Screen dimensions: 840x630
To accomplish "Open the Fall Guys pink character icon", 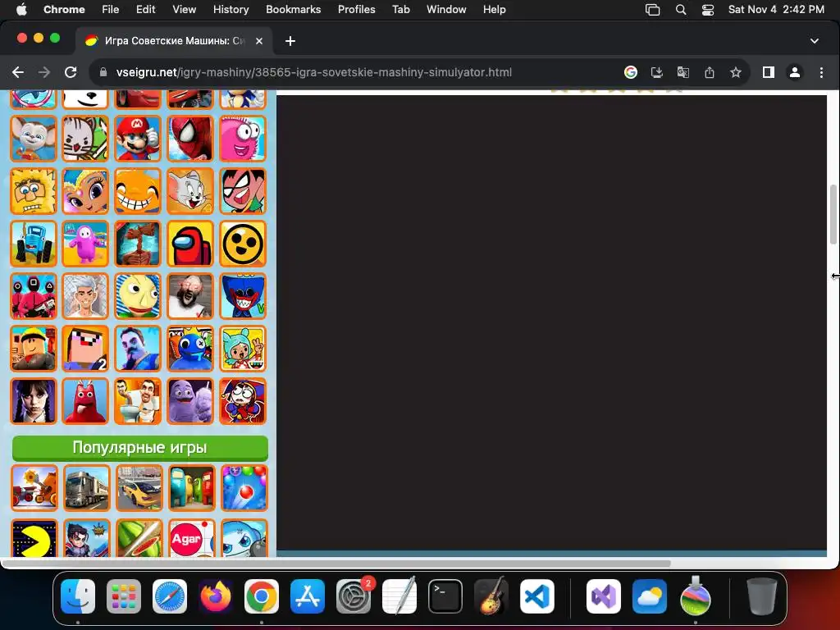I will tap(85, 244).
